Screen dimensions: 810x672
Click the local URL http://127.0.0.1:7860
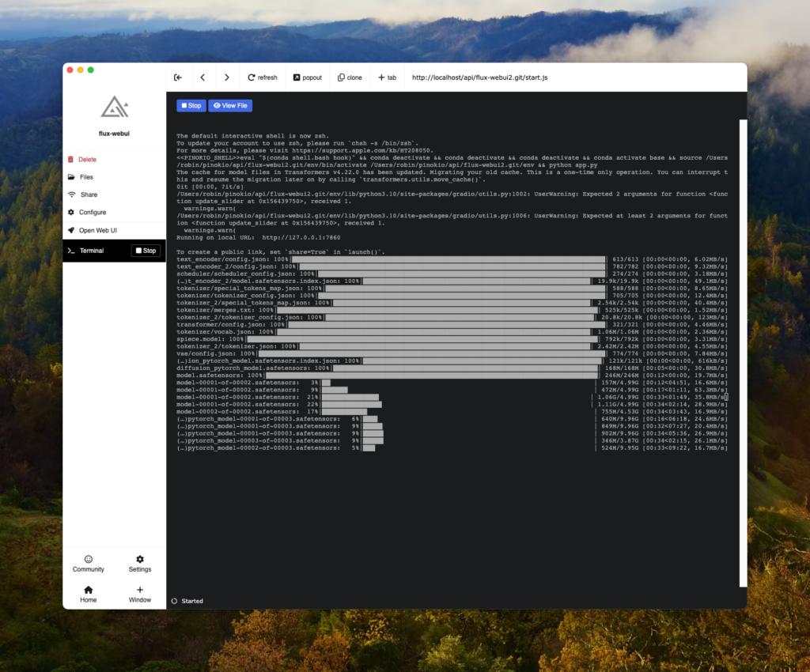(x=301, y=237)
